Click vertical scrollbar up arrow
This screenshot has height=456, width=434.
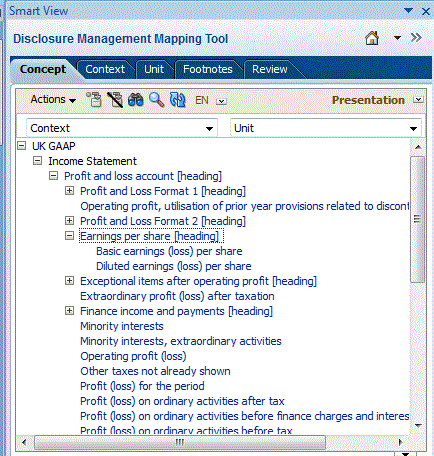point(418,147)
